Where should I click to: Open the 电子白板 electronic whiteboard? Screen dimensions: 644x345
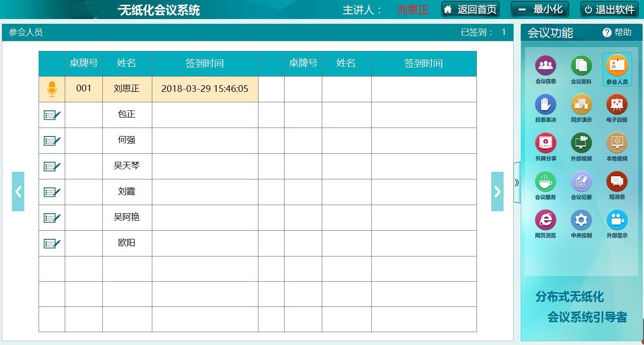pos(617,105)
